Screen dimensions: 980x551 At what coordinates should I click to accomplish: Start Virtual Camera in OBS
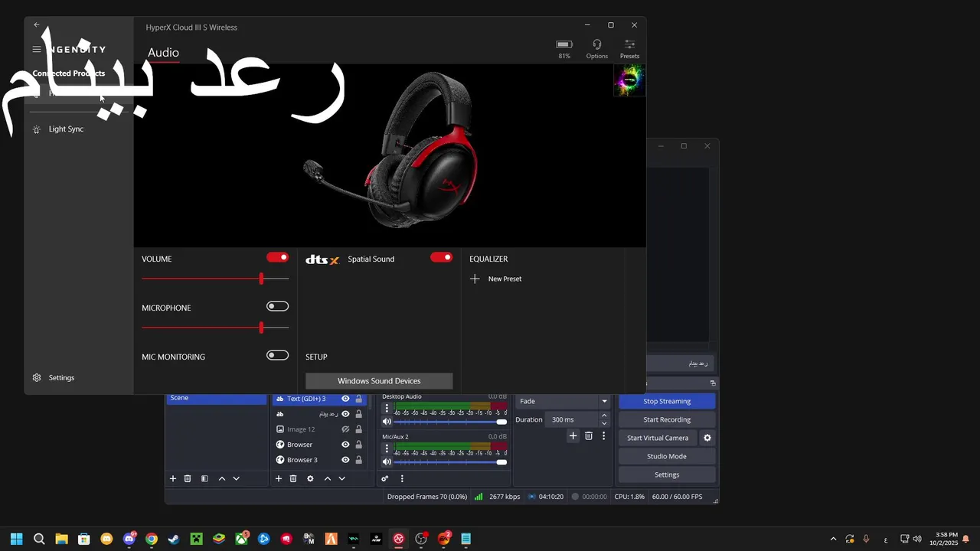[658, 438]
